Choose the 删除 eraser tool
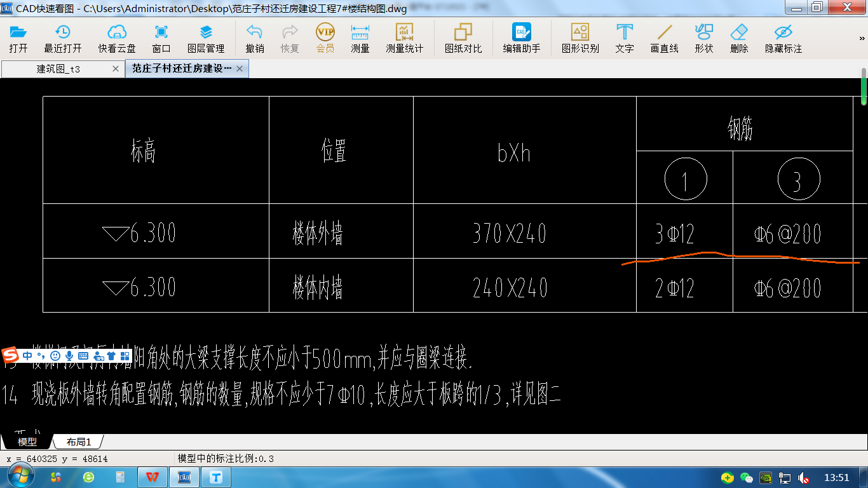The width and height of the screenshot is (868, 488). [739, 38]
